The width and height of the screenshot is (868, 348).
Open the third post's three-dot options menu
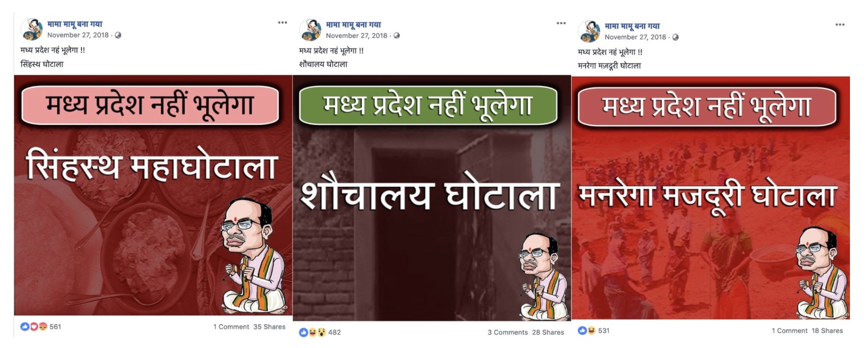840,24
